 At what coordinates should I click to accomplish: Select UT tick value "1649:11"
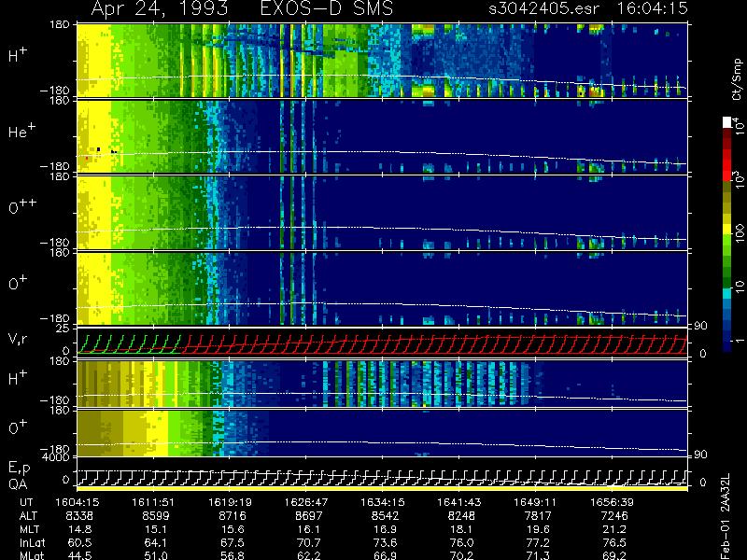click(x=535, y=502)
